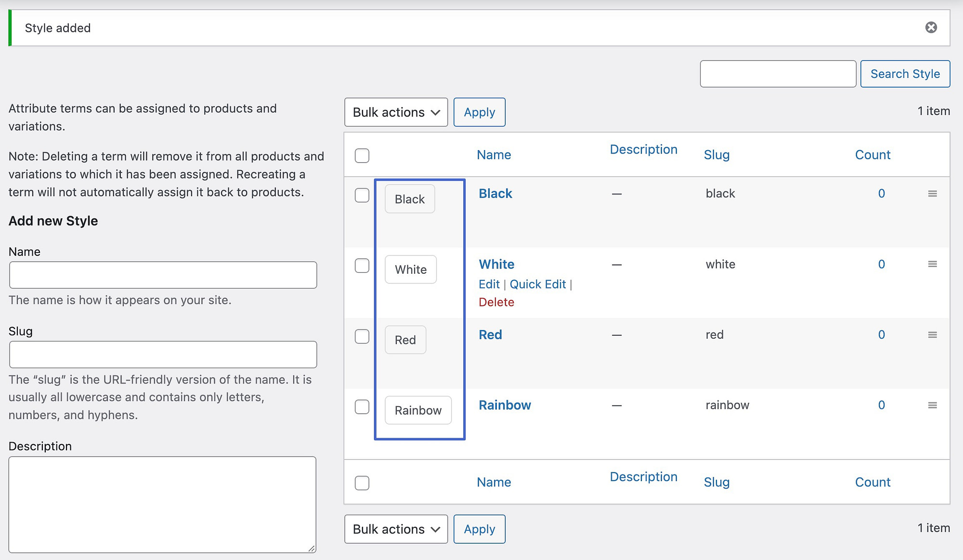Expand the second Bulk actions dropdown
The image size is (963, 560).
[x=395, y=529]
